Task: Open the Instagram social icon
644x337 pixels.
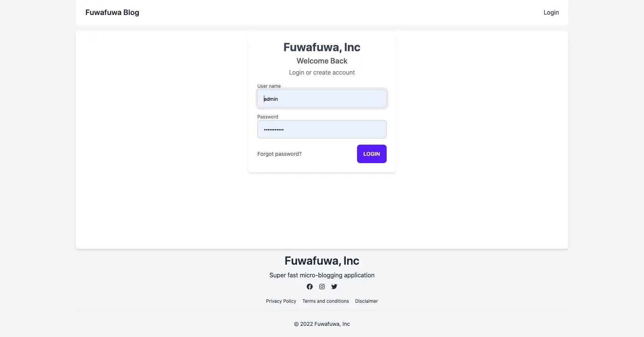Action: 322,287
